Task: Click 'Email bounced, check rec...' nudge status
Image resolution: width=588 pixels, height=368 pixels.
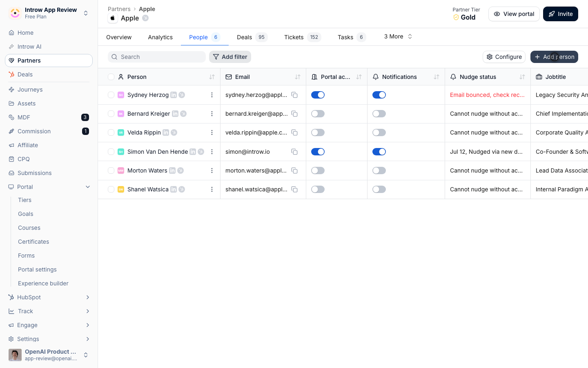Action: 487,95
